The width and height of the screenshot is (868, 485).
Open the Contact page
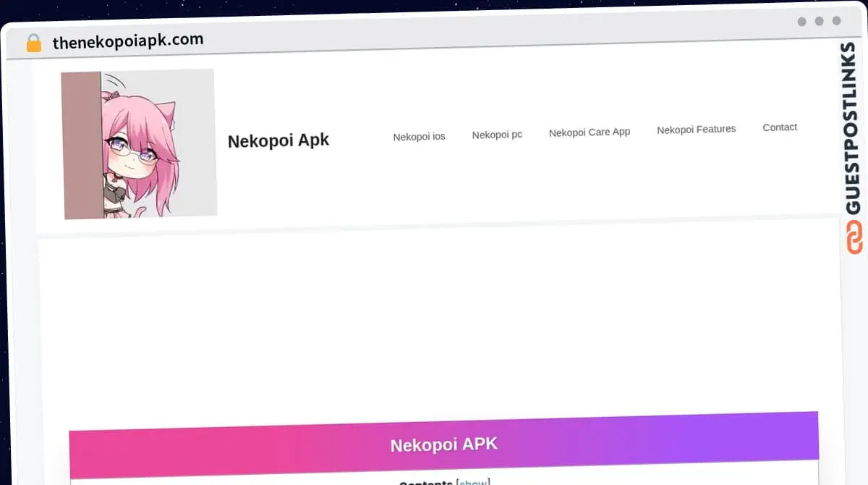pos(780,127)
